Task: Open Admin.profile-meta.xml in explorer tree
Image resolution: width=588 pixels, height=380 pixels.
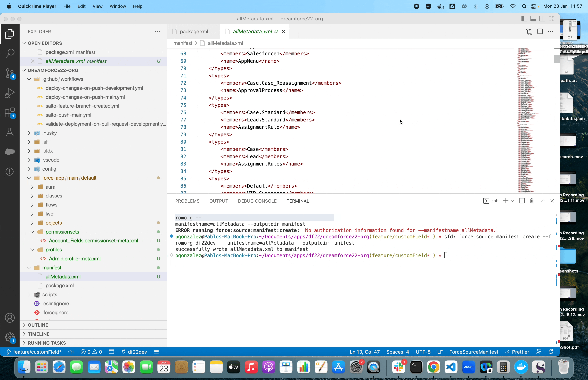Action: (75, 259)
